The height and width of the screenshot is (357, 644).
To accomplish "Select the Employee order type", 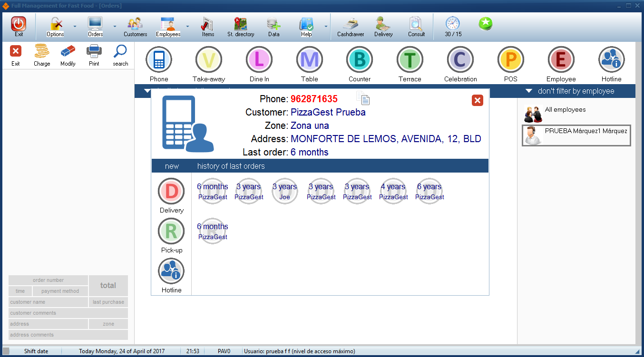I will [561, 60].
